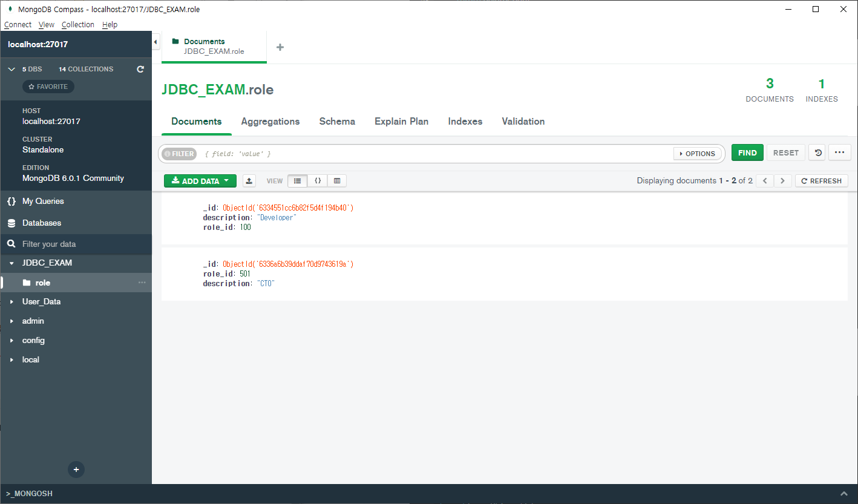The height and width of the screenshot is (504, 858).
Task: Click the REFRESH button
Action: pyautogui.click(x=821, y=181)
